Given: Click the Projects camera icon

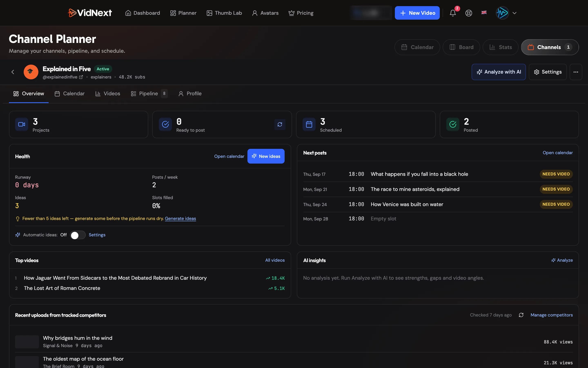Looking at the screenshot, I should (x=22, y=124).
